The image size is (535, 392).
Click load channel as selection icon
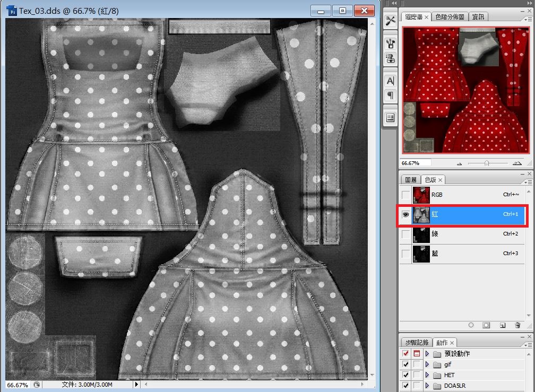(471, 325)
